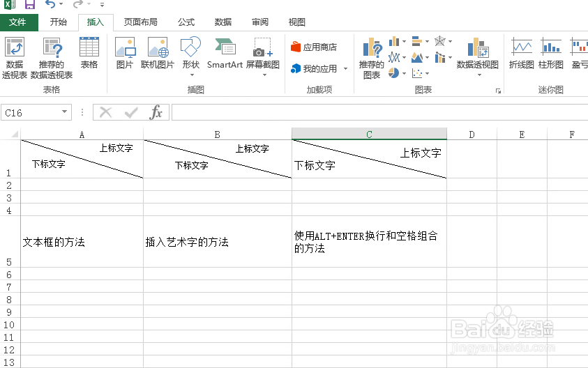Insert a column chart from chart gallery
The image size is (588, 368).
394,41
